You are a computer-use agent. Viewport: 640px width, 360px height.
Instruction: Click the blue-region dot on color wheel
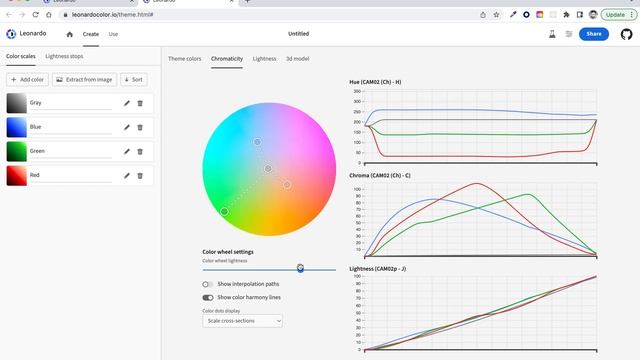click(x=257, y=142)
